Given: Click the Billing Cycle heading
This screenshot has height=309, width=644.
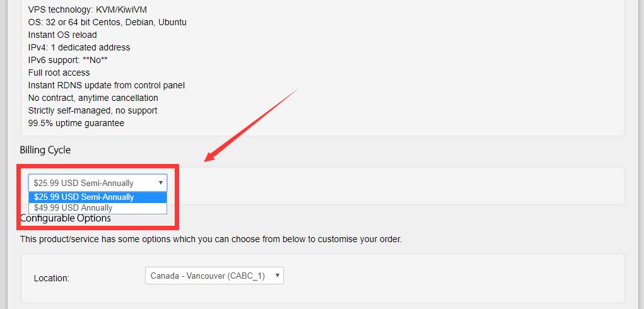Looking at the screenshot, I should pyautogui.click(x=45, y=150).
